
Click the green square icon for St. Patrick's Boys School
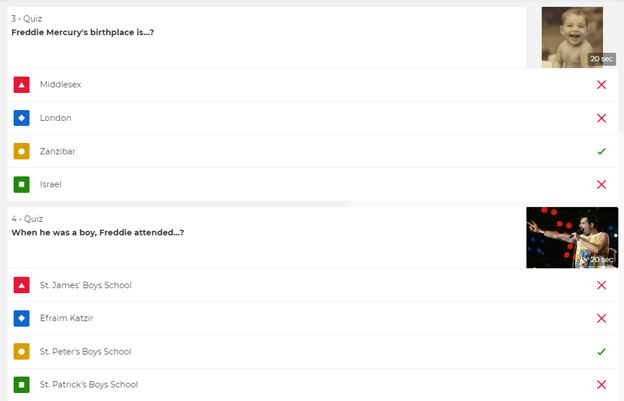click(21, 385)
